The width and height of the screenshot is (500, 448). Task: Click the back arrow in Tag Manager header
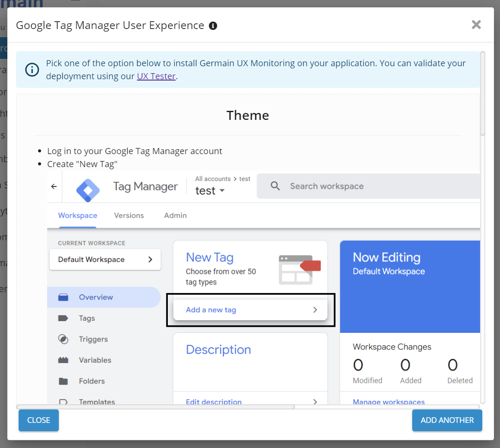[54, 187]
